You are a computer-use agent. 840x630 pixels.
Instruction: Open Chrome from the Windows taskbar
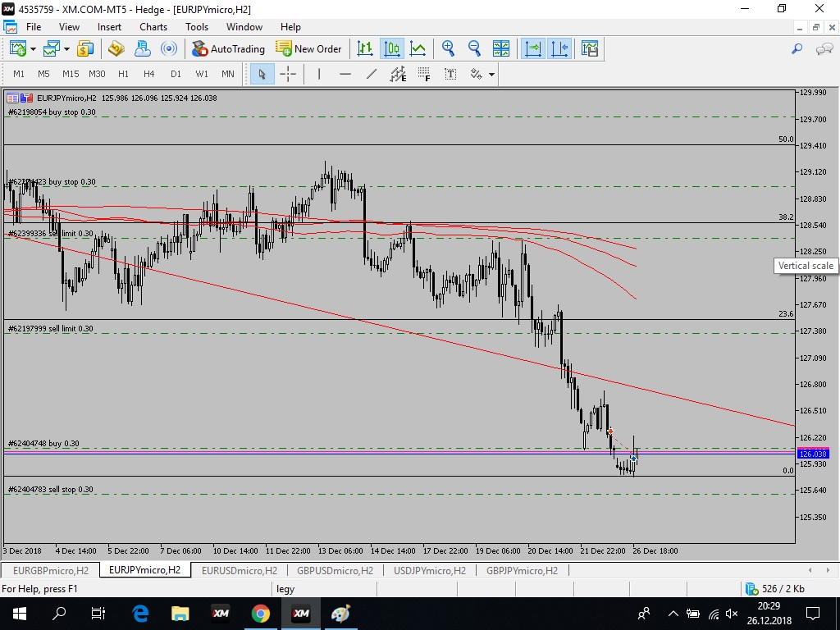261,614
